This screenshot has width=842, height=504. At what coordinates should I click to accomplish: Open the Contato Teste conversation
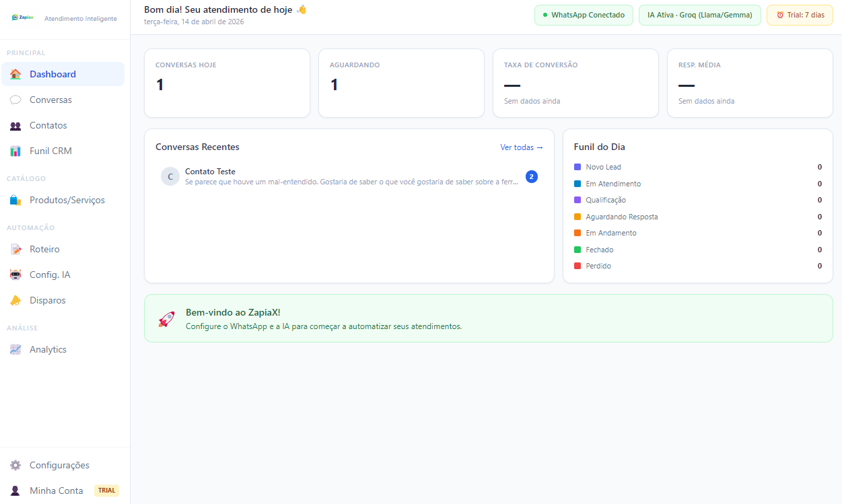[349, 177]
